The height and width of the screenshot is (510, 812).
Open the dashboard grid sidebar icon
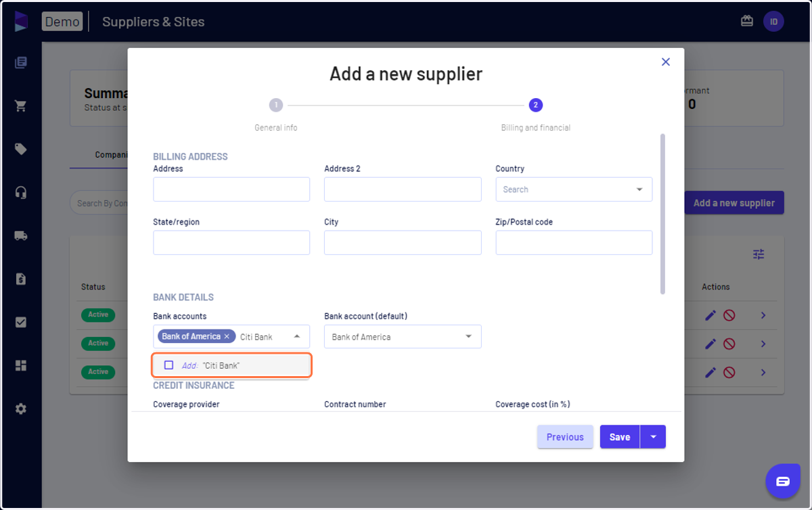click(21, 366)
